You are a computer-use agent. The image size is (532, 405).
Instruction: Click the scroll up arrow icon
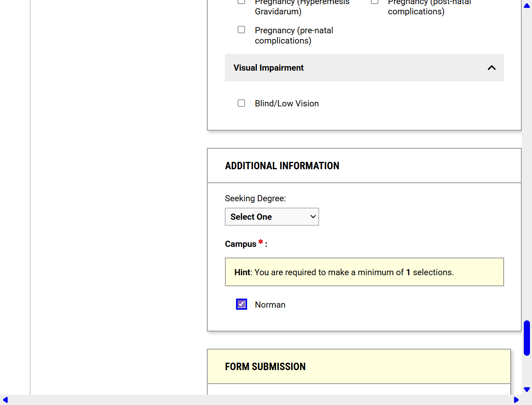tap(527, 6)
